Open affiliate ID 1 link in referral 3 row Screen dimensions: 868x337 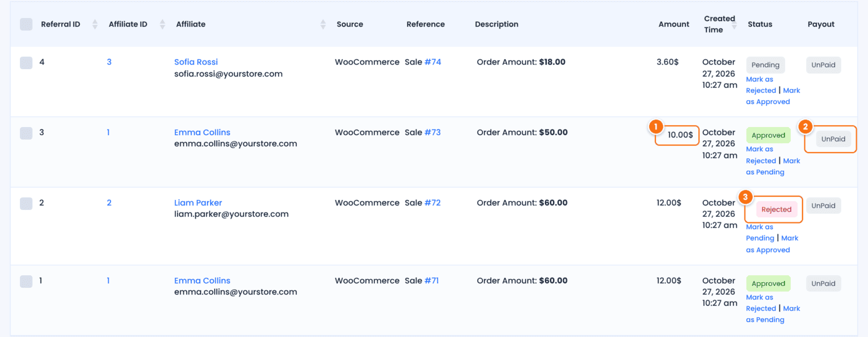pos(108,132)
